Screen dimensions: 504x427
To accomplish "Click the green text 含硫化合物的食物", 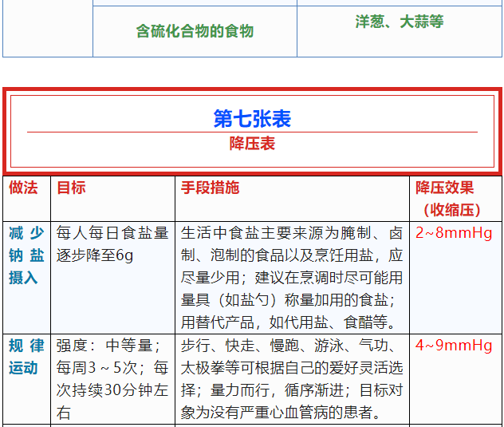I will pos(195,31).
